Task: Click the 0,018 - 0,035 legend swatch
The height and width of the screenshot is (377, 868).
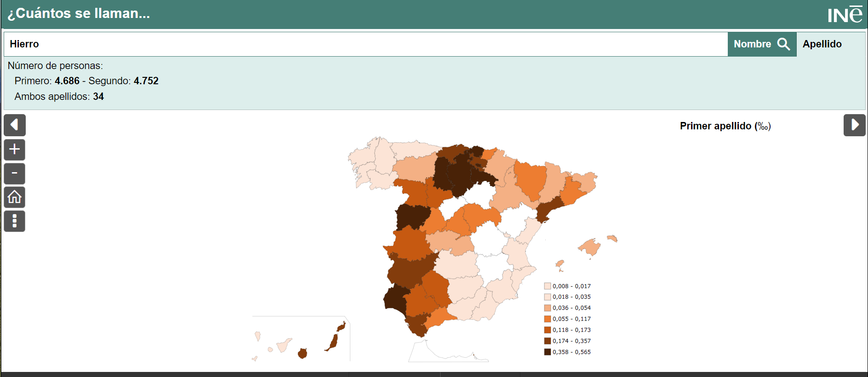Action: pos(548,297)
